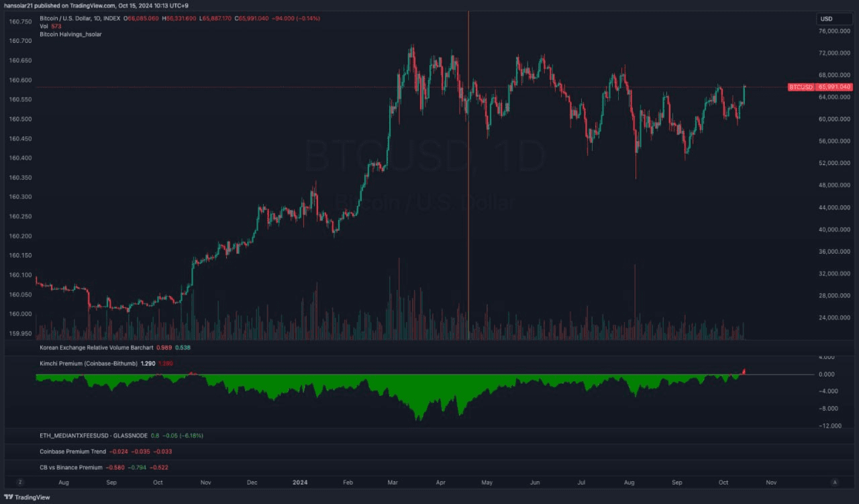Click the 0.989 Korean volume value

point(164,348)
